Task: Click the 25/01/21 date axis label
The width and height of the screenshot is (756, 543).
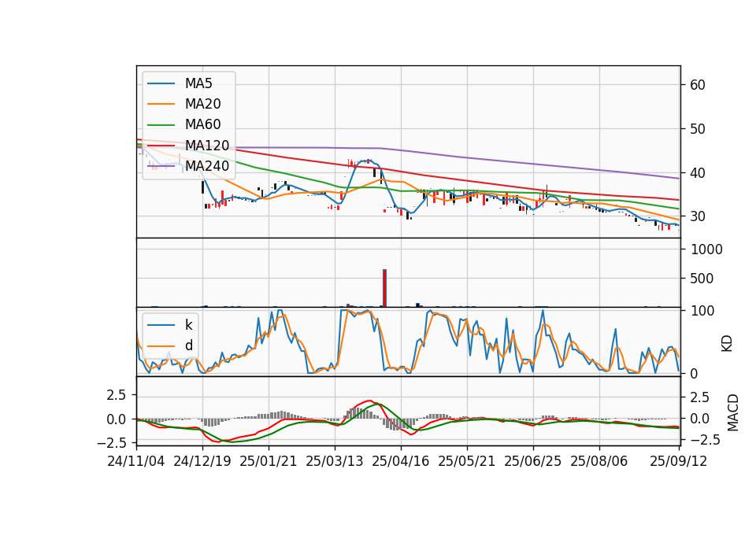Action: [x=268, y=461]
